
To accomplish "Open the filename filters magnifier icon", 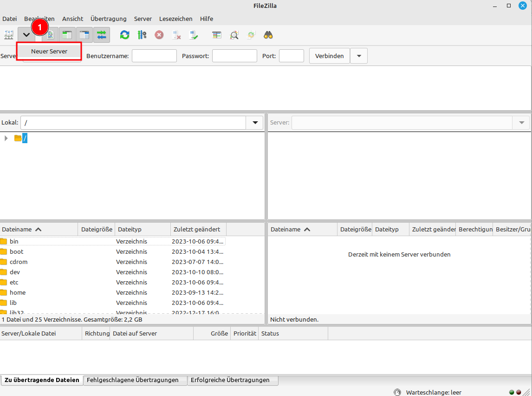I will 234,35.
